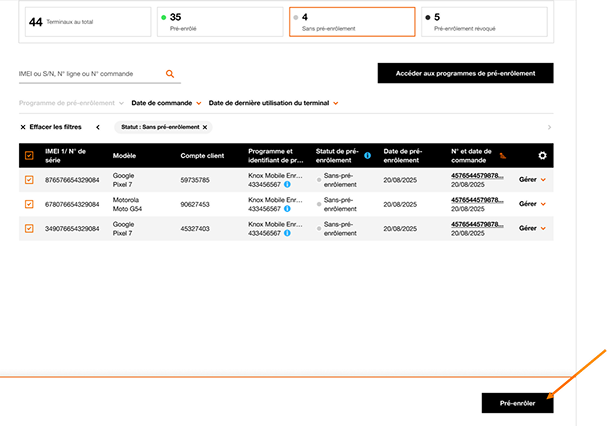Toggle the select-all checkbox in table header
The image size is (607, 426).
[x=29, y=155]
